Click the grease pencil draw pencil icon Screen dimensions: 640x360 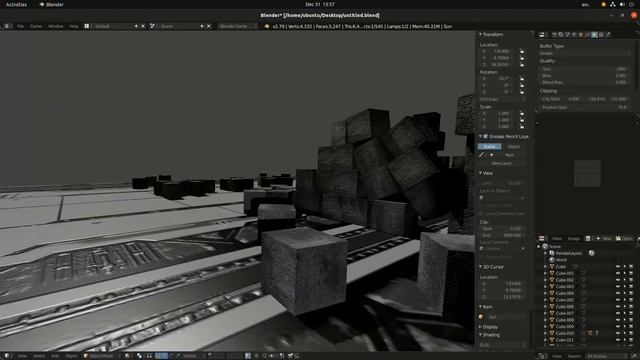482,155
